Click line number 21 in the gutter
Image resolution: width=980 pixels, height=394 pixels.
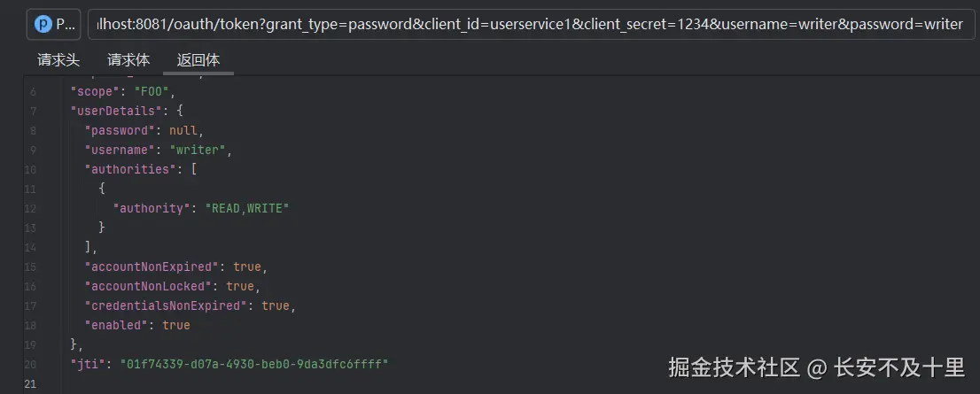(32, 383)
